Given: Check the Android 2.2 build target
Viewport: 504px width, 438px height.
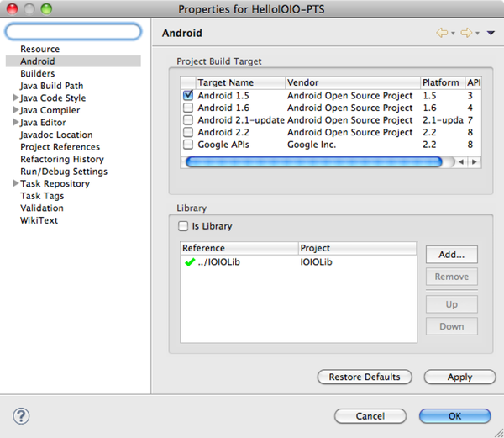Looking at the screenshot, I should click(188, 132).
